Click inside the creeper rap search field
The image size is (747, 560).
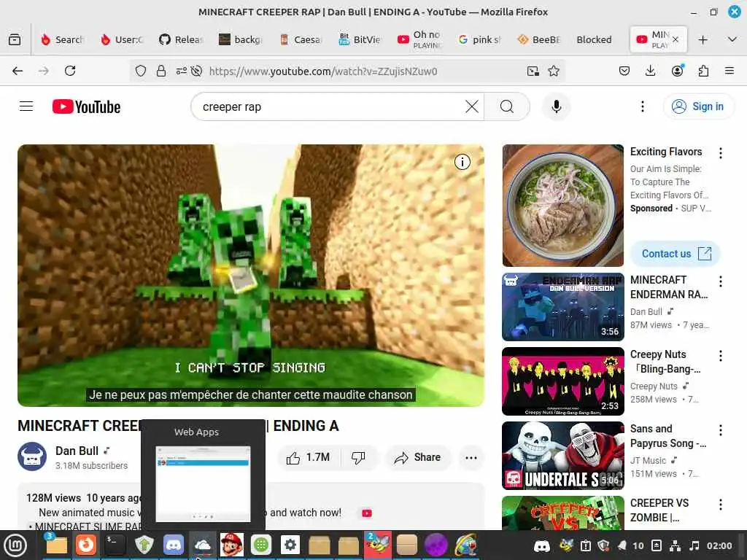tap(329, 106)
